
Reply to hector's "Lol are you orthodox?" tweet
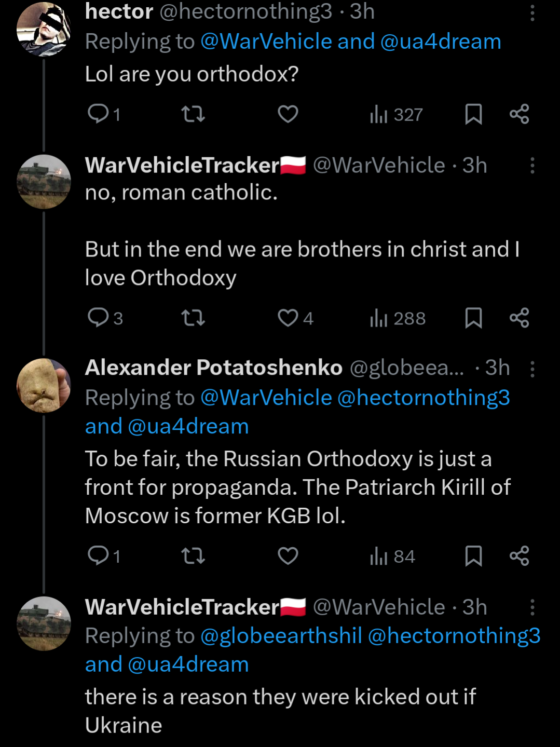pyautogui.click(x=98, y=114)
